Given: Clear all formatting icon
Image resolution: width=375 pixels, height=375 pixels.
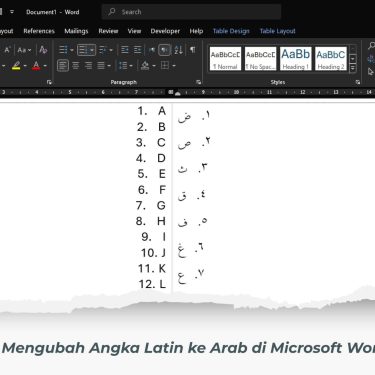Looking at the screenshot, I should [x=43, y=50].
